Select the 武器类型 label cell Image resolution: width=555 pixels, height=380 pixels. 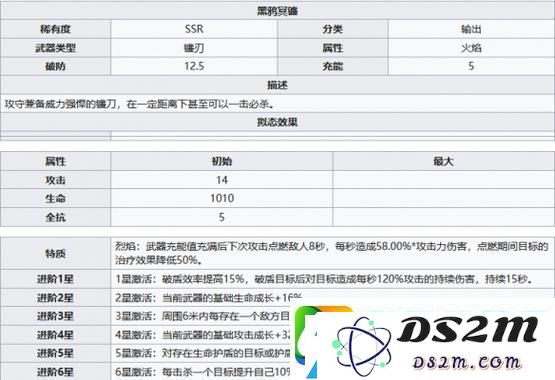click(x=55, y=48)
